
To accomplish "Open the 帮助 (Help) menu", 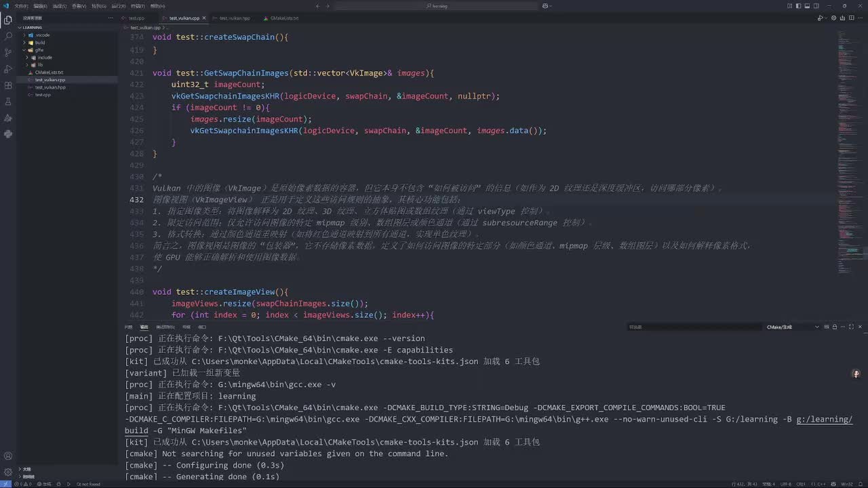I will [158, 6].
